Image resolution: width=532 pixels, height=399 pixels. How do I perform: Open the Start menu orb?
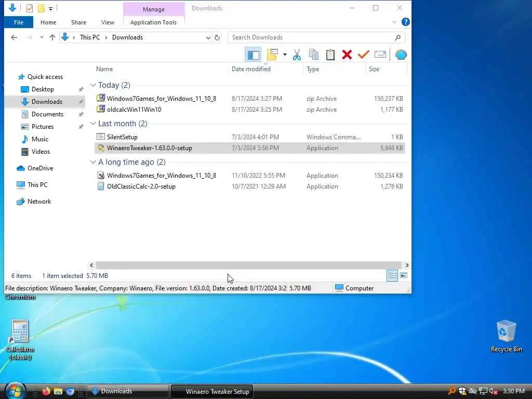tap(15, 390)
